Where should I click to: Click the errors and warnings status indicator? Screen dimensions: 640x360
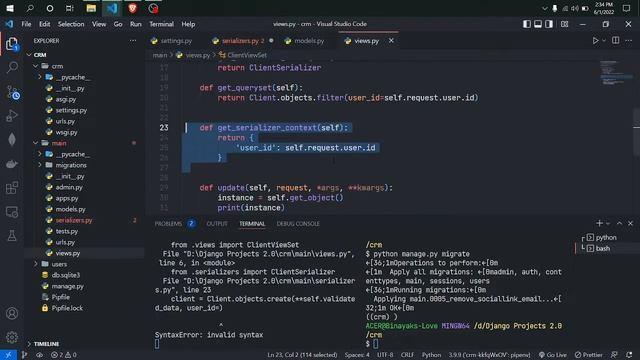tap(64, 355)
